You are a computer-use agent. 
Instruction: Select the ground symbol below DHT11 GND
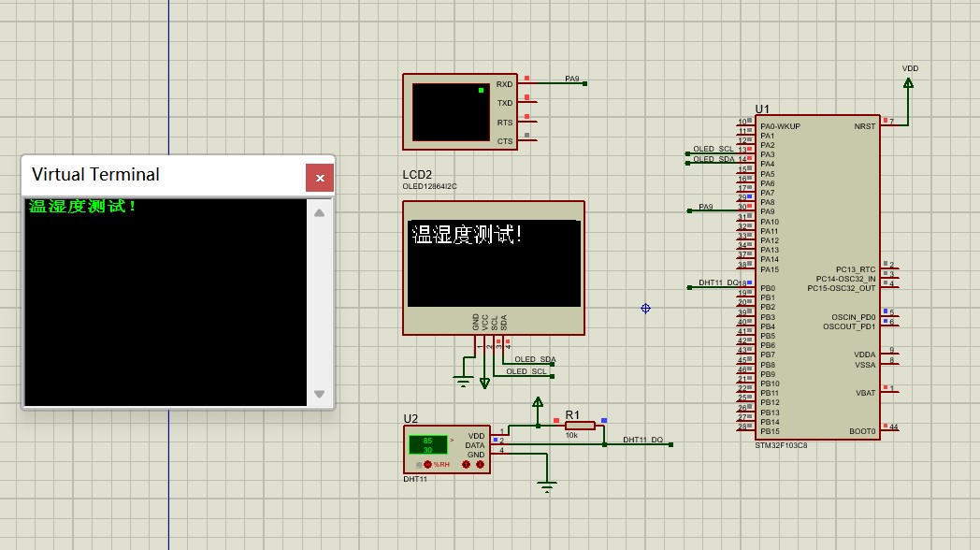tap(547, 486)
